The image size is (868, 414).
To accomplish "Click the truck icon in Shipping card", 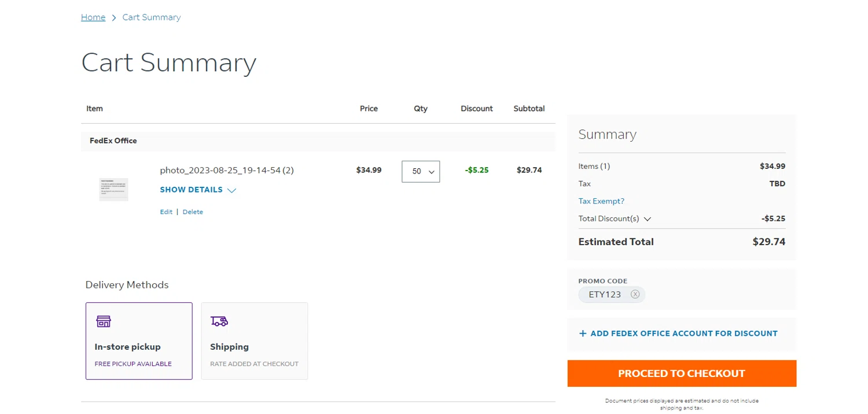I will (x=219, y=321).
